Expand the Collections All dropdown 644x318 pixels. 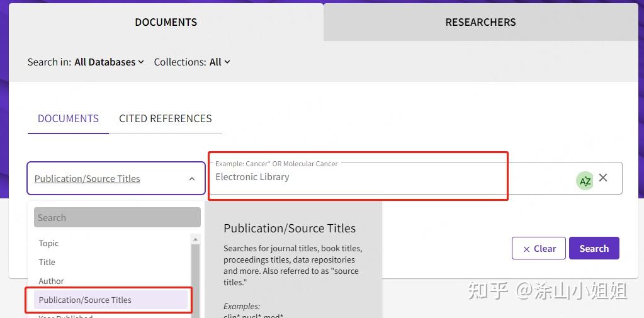pyautogui.click(x=220, y=62)
